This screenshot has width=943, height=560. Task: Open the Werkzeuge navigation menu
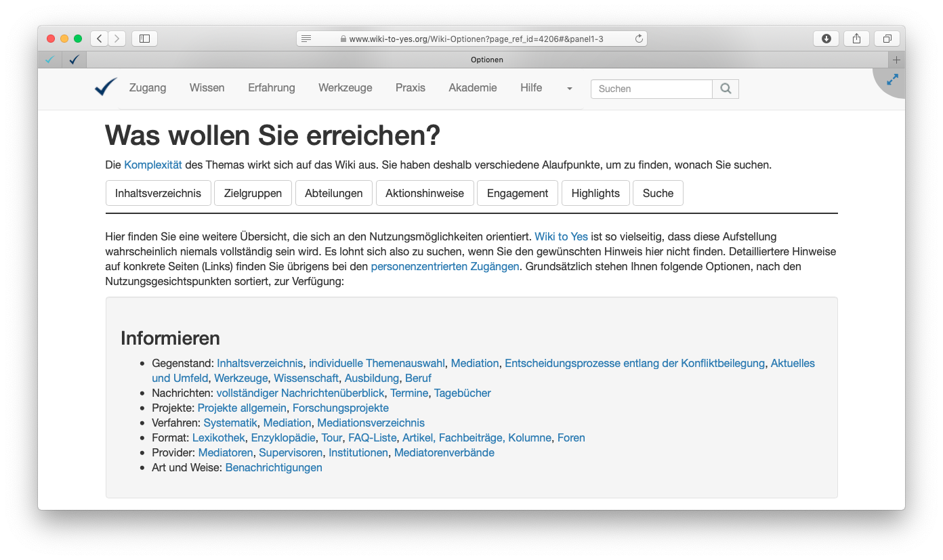(345, 87)
